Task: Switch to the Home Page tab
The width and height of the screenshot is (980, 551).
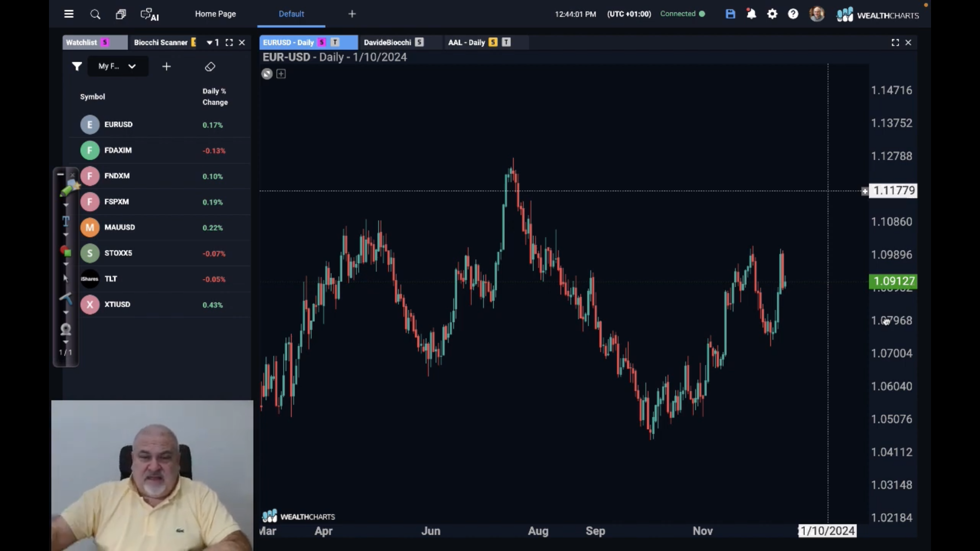Action: click(215, 14)
